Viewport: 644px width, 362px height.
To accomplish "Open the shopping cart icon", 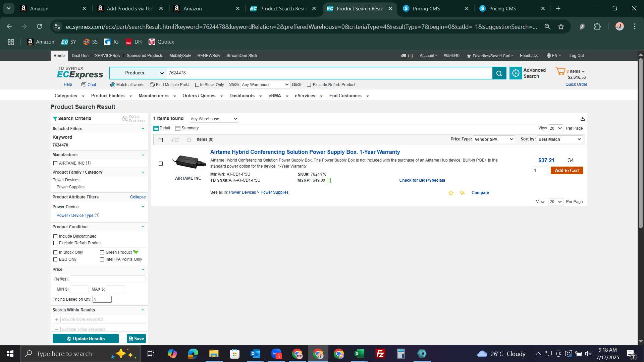I will 560,71.
